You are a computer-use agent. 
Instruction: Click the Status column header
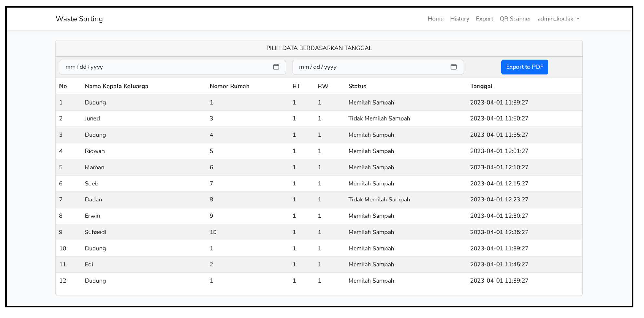pyautogui.click(x=357, y=86)
